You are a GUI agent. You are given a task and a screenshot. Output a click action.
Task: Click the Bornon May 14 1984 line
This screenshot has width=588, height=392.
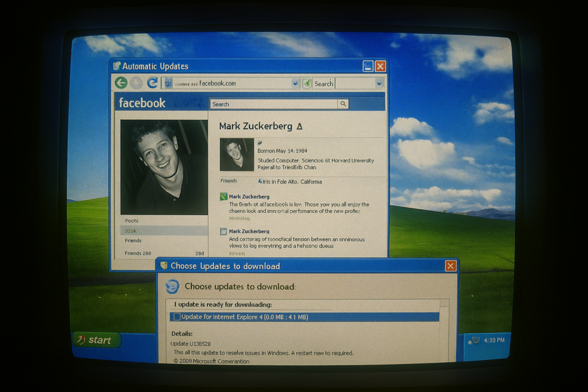point(282,150)
